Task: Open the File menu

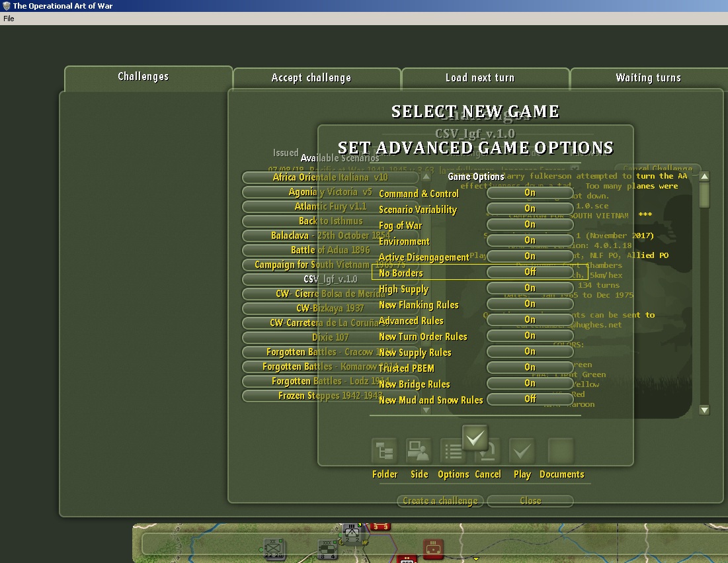Action: pyautogui.click(x=9, y=19)
